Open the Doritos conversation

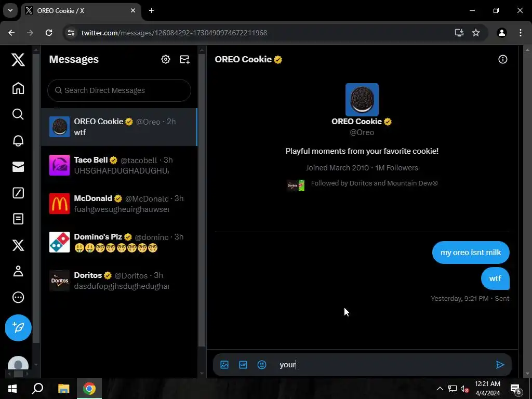click(119, 280)
